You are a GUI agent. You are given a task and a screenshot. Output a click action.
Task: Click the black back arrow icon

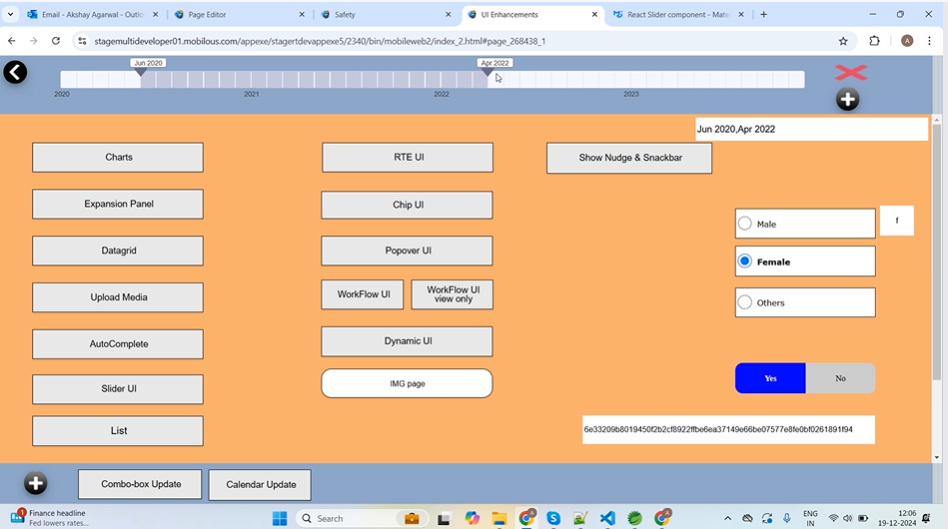(15, 72)
